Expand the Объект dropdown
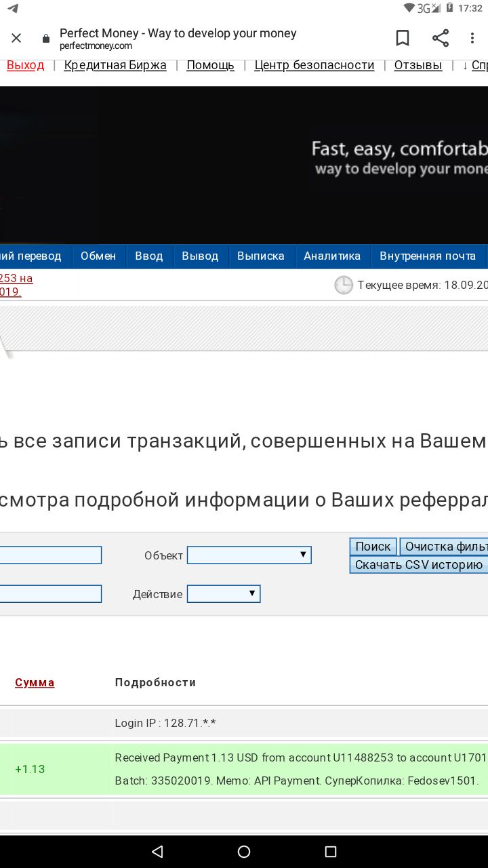The height and width of the screenshot is (868, 488). (x=249, y=555)
